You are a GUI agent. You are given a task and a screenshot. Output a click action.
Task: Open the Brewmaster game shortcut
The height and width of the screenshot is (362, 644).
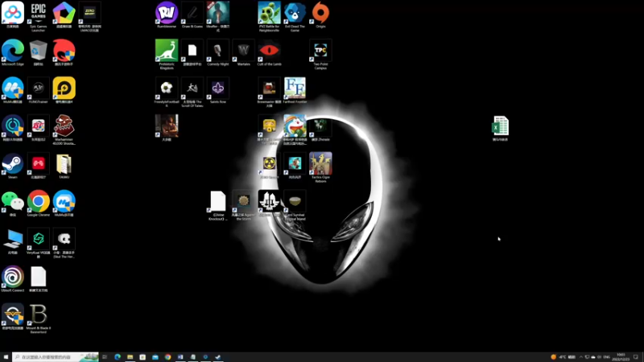point(269,92)
